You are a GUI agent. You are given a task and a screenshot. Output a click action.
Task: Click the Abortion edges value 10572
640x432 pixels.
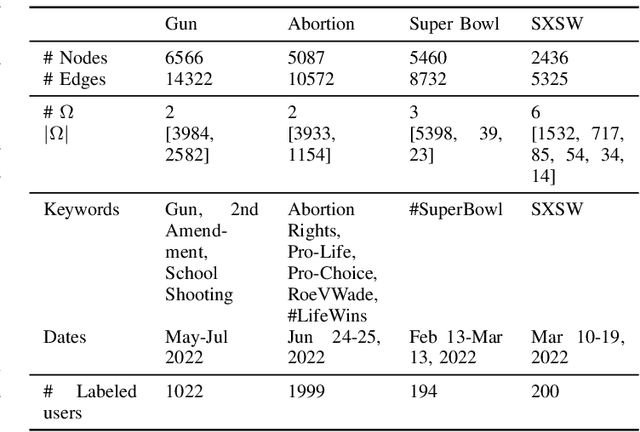tap(311, 78)
